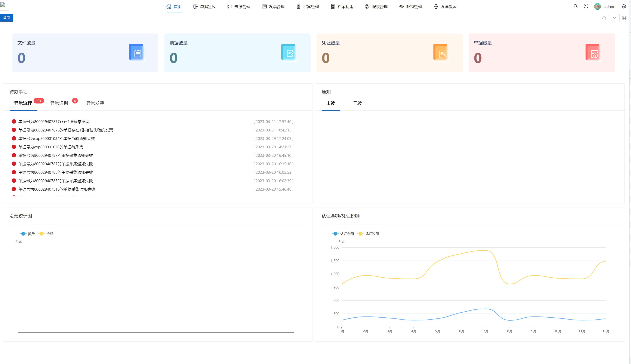
Task: Click the 票据数量 card title
Action: 178,43
